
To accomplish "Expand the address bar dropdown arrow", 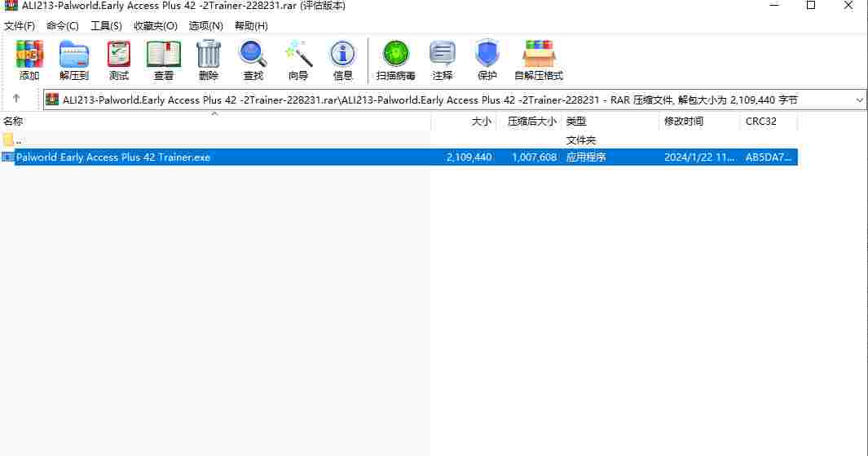I will click(859, 100).
